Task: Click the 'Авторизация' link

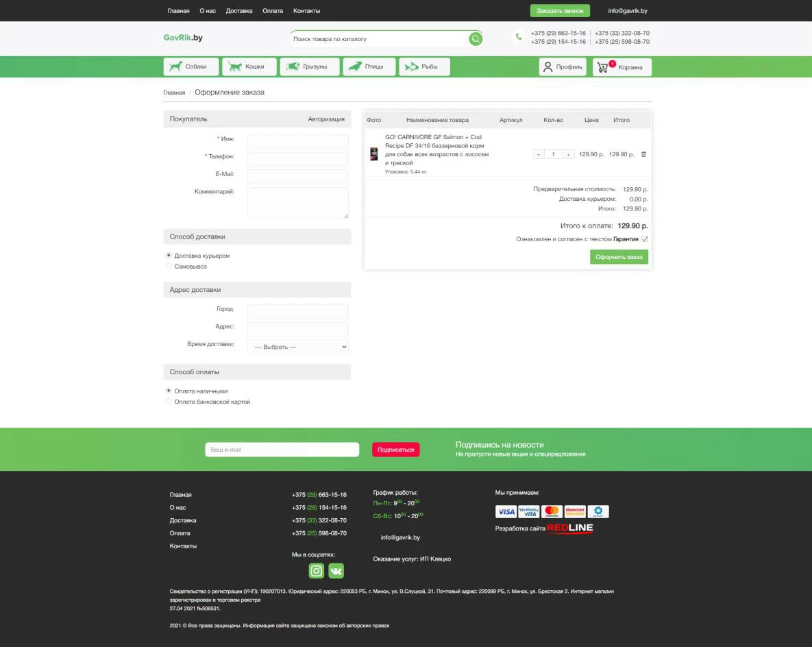Action: 326,119
